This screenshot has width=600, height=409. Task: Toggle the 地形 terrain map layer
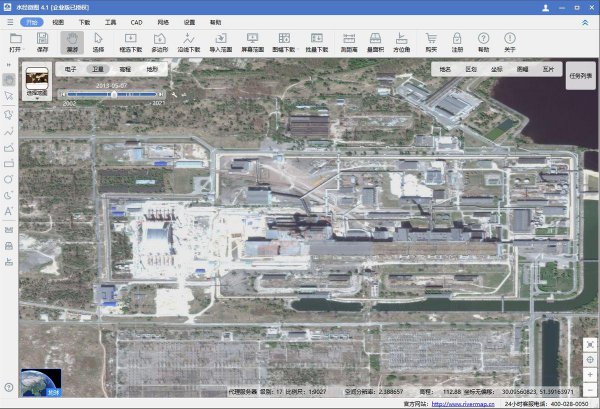[x=152, y=70]
